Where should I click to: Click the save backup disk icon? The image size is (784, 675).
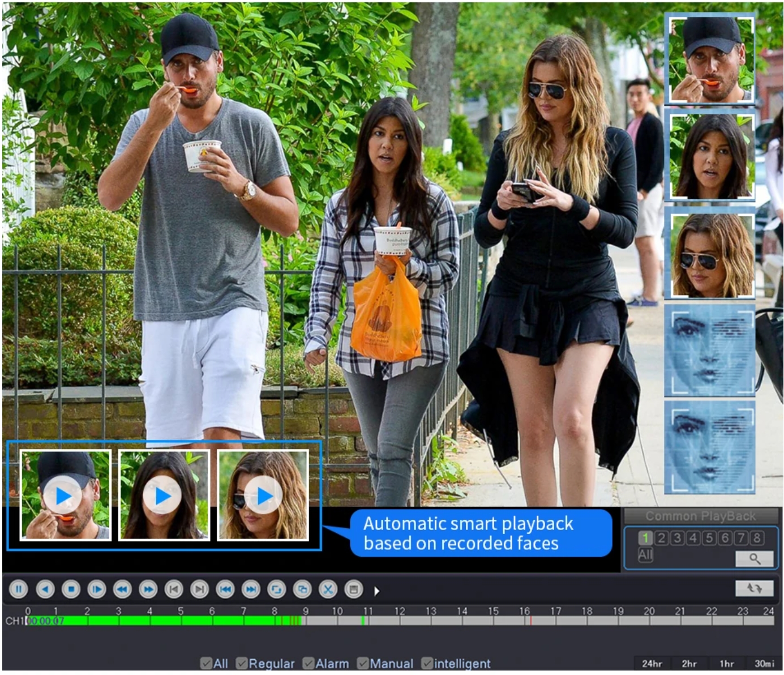pos(354,589)
